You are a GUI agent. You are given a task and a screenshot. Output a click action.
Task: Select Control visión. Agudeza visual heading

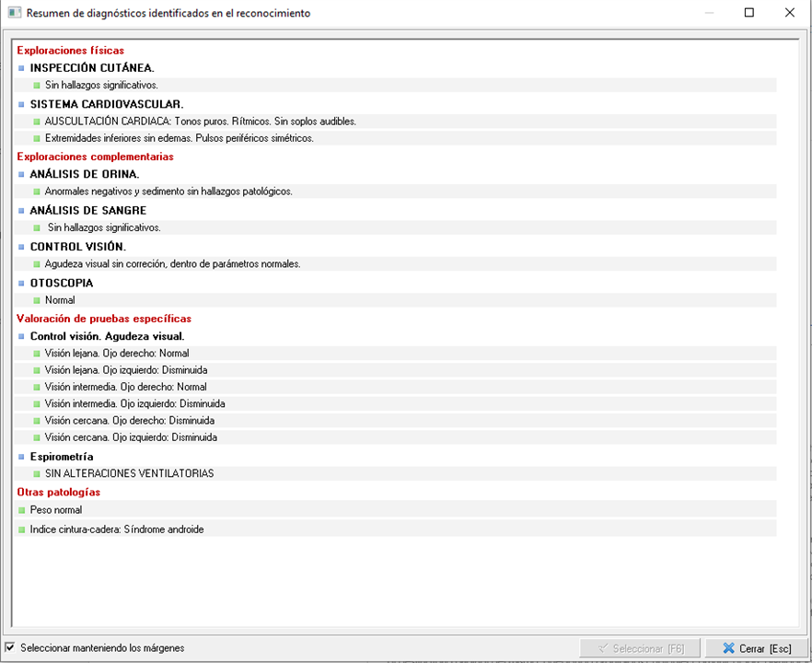(107, 336)
